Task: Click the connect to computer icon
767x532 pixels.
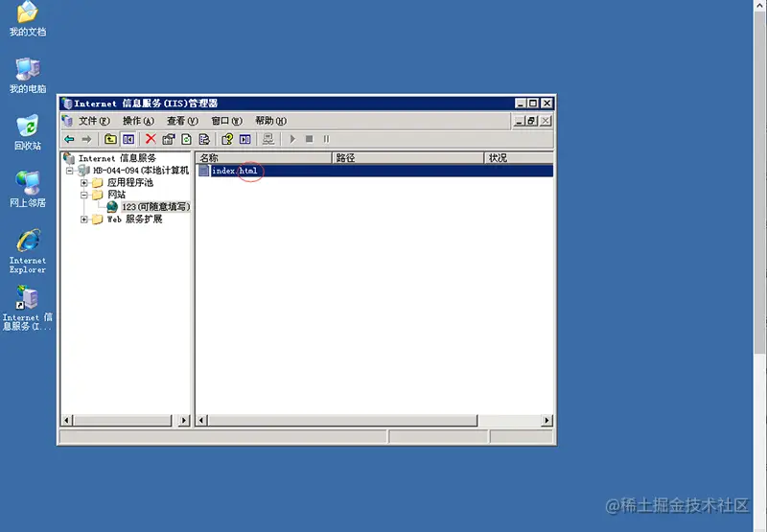Action: [268, 139]
